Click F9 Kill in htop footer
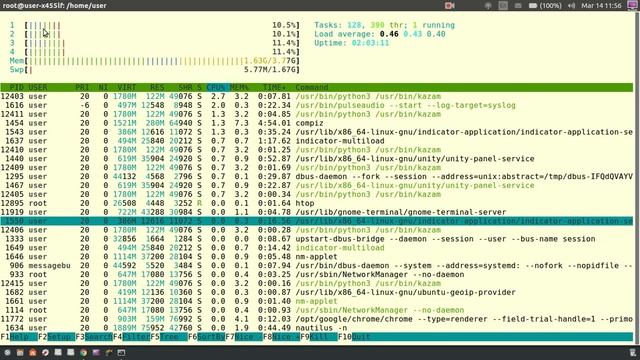 pyautogui.click(x=319, y=337)
